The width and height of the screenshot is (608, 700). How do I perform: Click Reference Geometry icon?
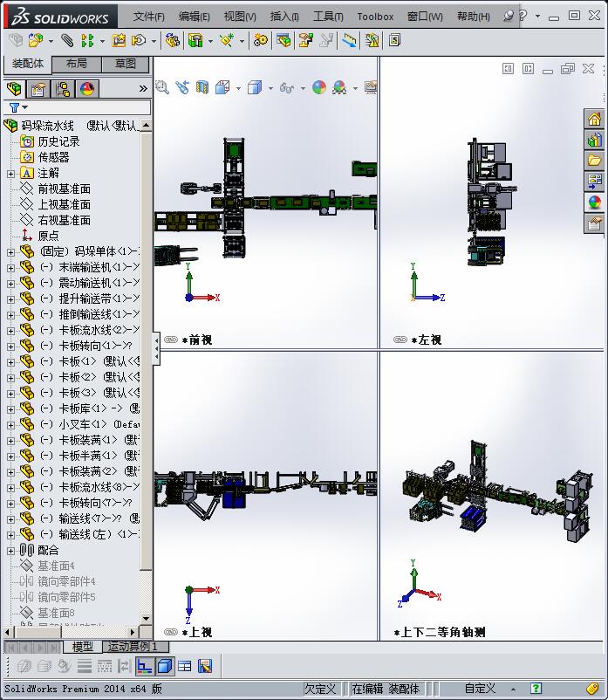(x=227, y=41)
